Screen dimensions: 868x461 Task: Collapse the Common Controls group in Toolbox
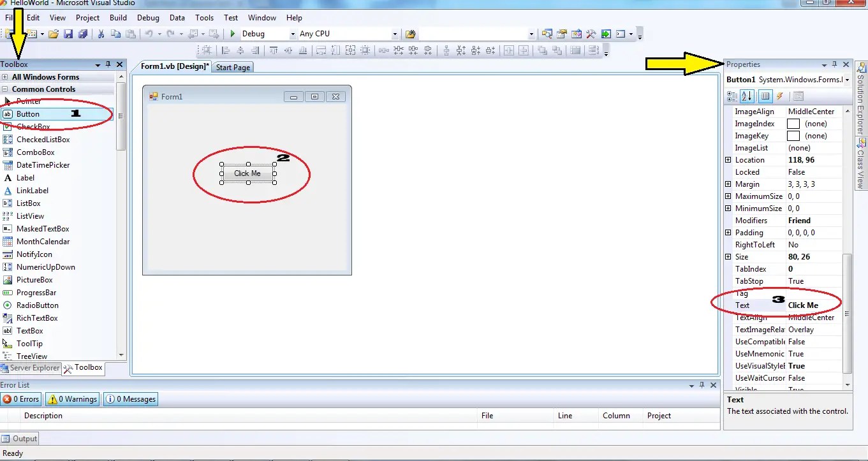[x=6, y=89]
